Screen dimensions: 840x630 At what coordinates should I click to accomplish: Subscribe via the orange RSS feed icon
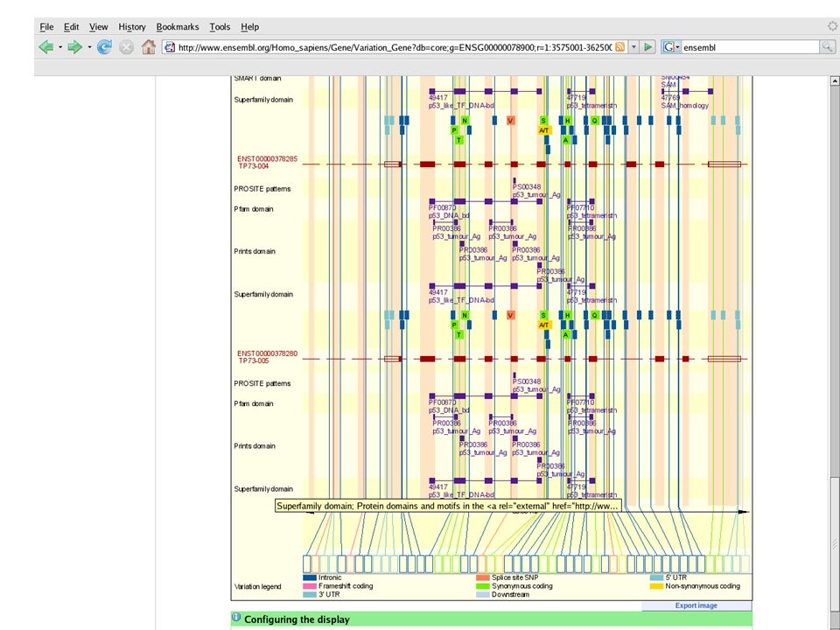click(x=619, y=47)
